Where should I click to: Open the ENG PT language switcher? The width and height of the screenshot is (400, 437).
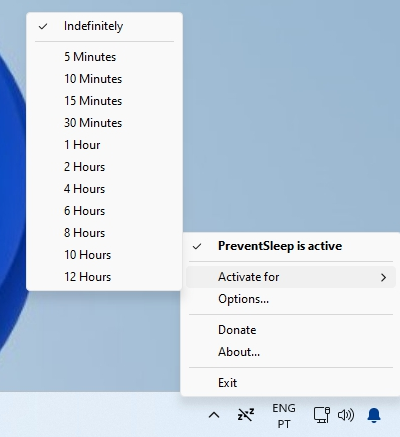(x=284, y=416)
